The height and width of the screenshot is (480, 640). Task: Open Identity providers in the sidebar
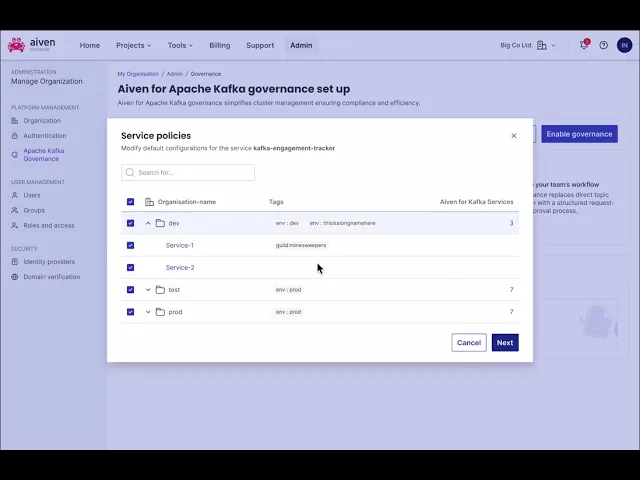coord(49,262)
